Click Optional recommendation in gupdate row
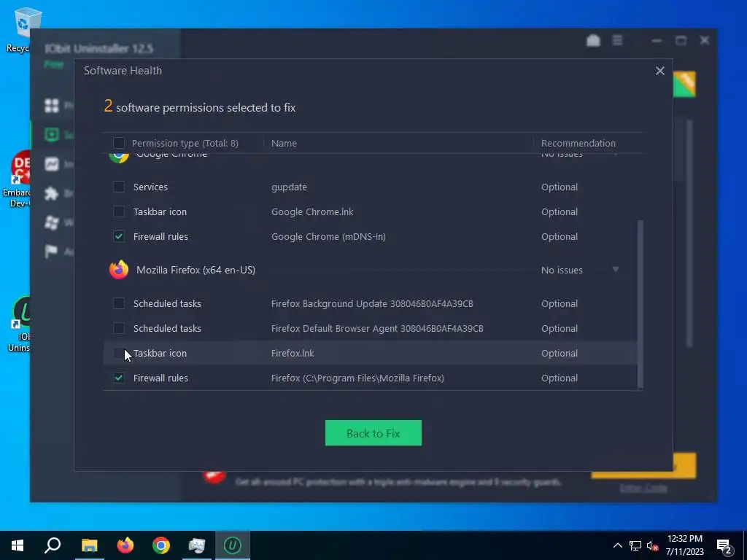 560,187
